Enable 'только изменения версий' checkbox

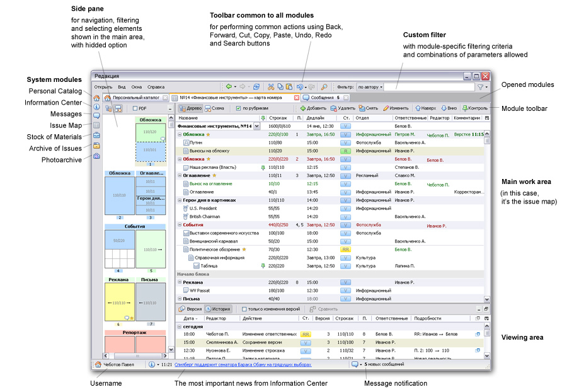[243, 309]
